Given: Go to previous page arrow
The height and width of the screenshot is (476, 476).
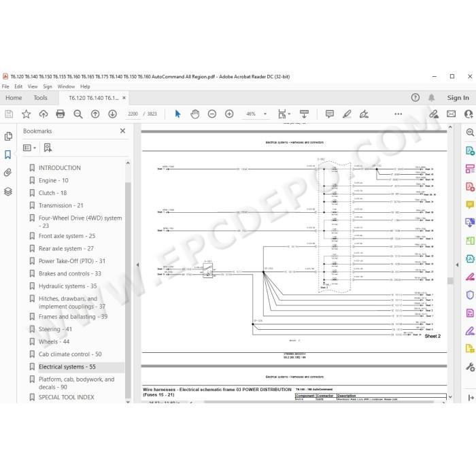Looking at the screenshot, I should click(x=95, y=114).
